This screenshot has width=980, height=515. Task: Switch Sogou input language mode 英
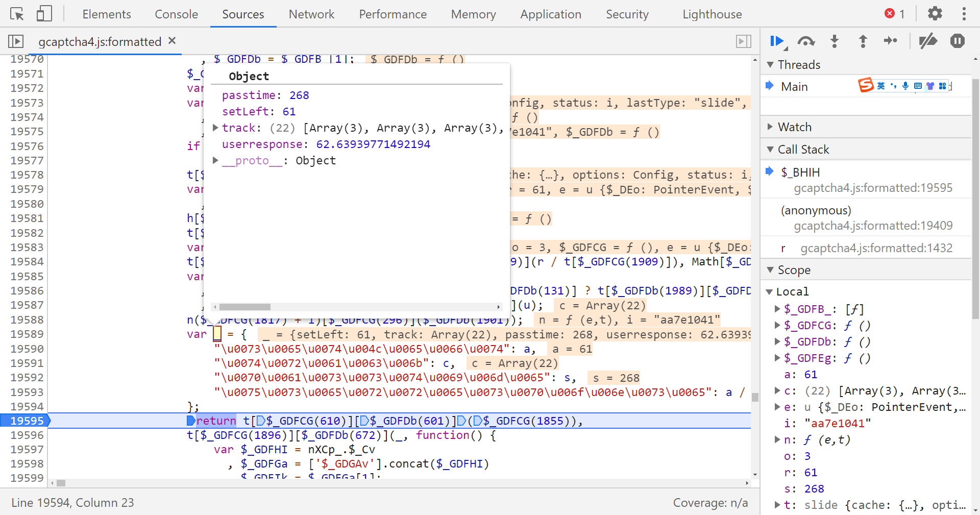[x=881, y=86]
